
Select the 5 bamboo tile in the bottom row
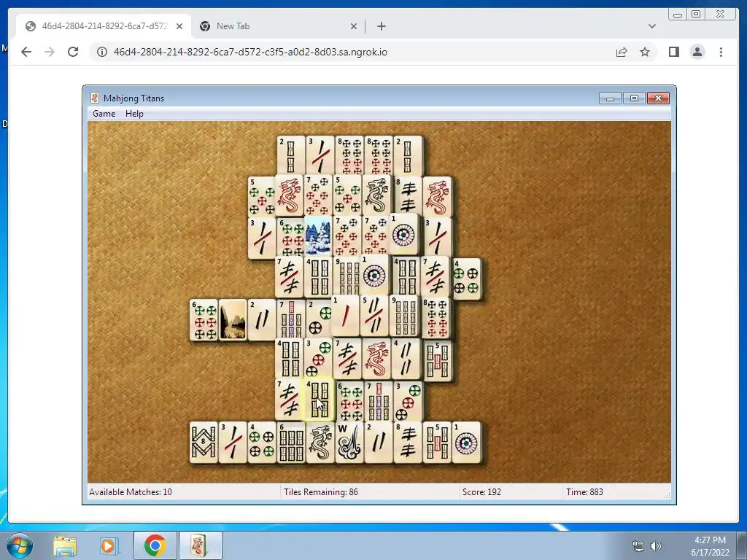pyautogui.click(x=437, y=443)
